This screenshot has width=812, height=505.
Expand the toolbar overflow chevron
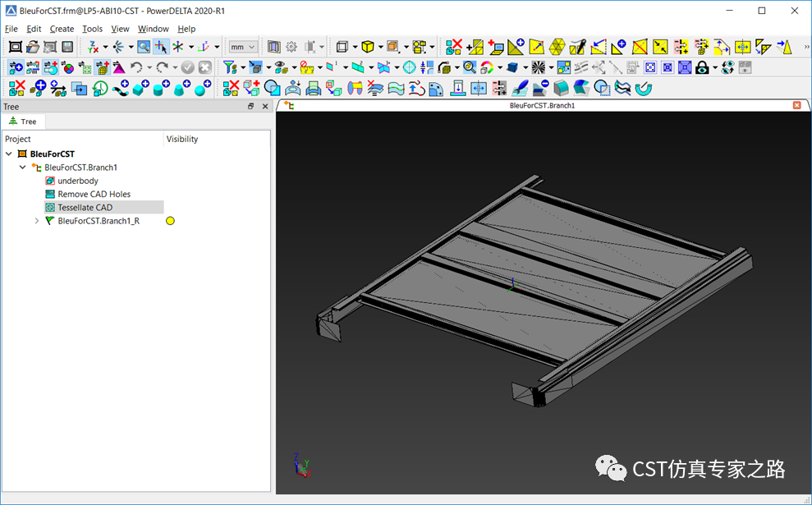pyautogui.click(x=806, y=47)
